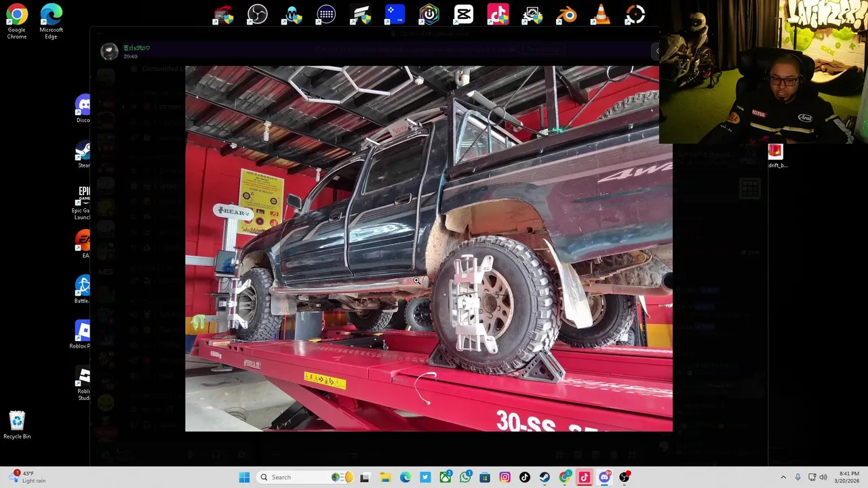The height and width of the screenshot is (488, 868).
Task: Open the weather widget showing Light rain
Action: click(x=27, y=477)
